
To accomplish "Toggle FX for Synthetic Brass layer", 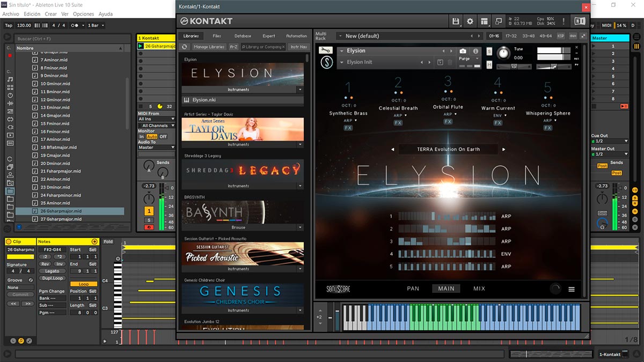I will 348,128.
